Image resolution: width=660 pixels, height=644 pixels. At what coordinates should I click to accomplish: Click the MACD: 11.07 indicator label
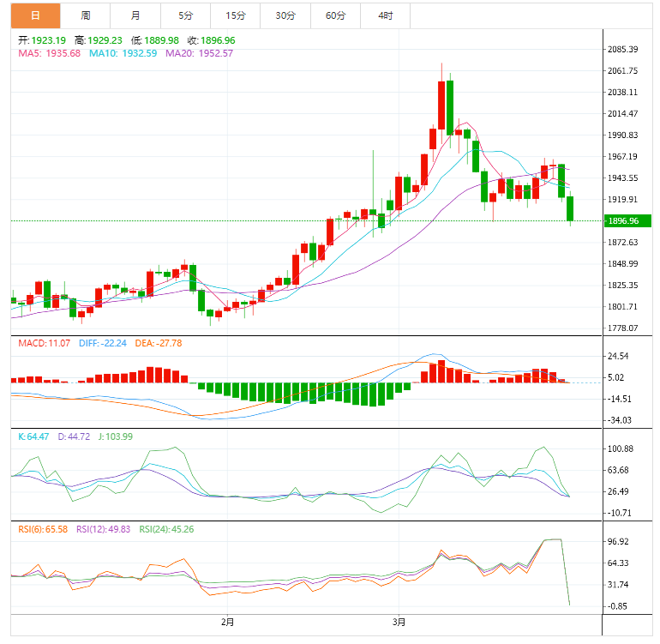pyautogui.click(x=45, y=343)
